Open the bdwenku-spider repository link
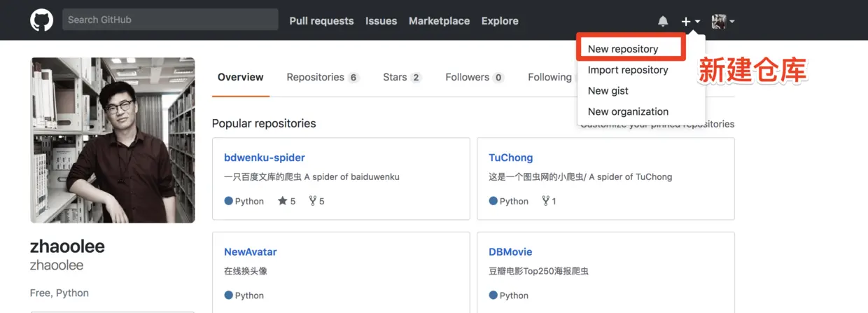868x313 pixels. tap(265, 158)
